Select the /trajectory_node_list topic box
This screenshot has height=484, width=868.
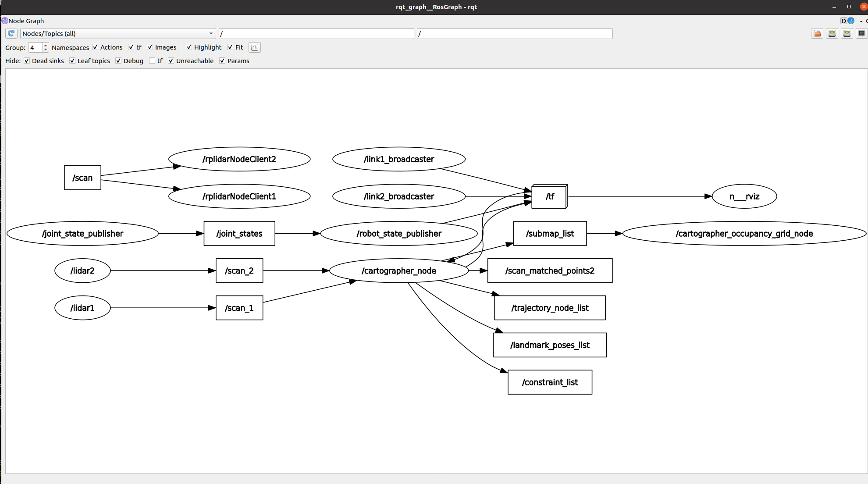coord(550,308)
